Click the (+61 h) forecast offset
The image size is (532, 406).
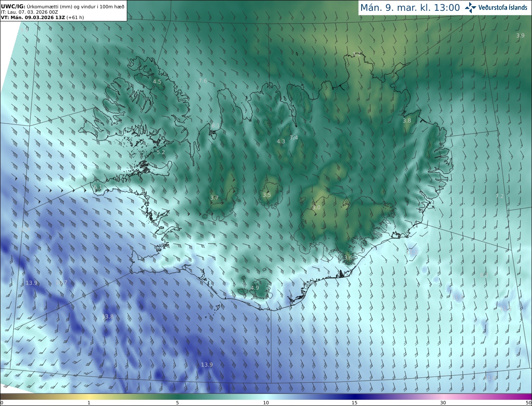pyautogui.click(x=75, y=17)
